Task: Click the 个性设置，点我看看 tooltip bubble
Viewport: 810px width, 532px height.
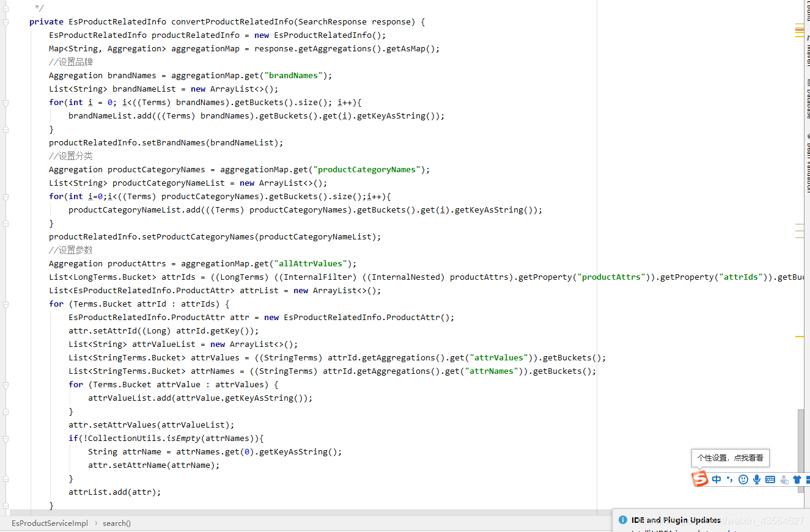Action: (730, 458)
